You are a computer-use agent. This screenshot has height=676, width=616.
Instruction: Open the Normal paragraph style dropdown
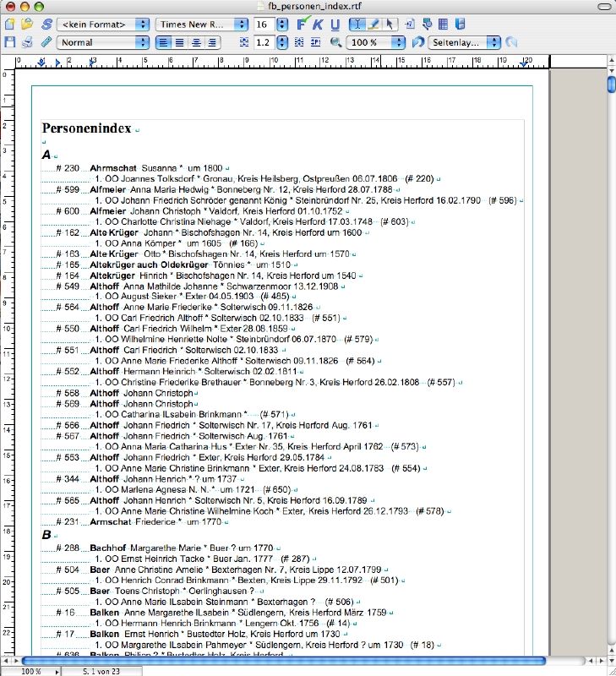[103, 42]
